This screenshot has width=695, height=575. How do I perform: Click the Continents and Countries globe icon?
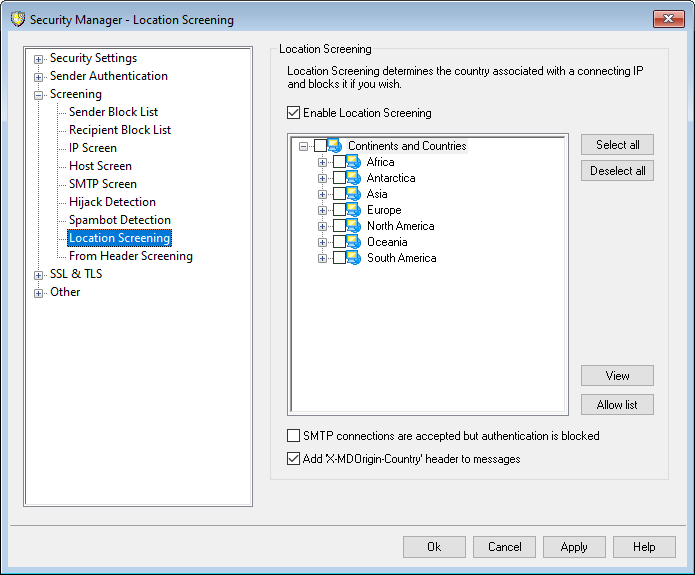(x=335, y=146)
